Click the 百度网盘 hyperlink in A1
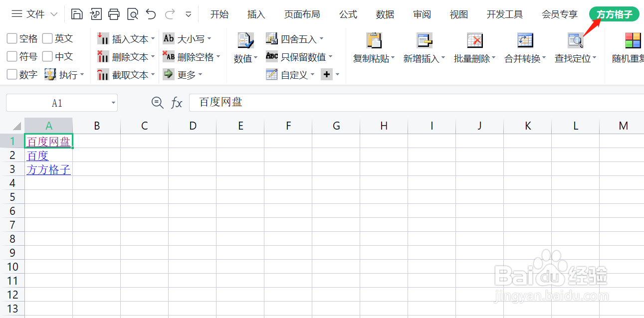Image resolution: width=644 pixels, height=318 pixels. pos(49,142)
